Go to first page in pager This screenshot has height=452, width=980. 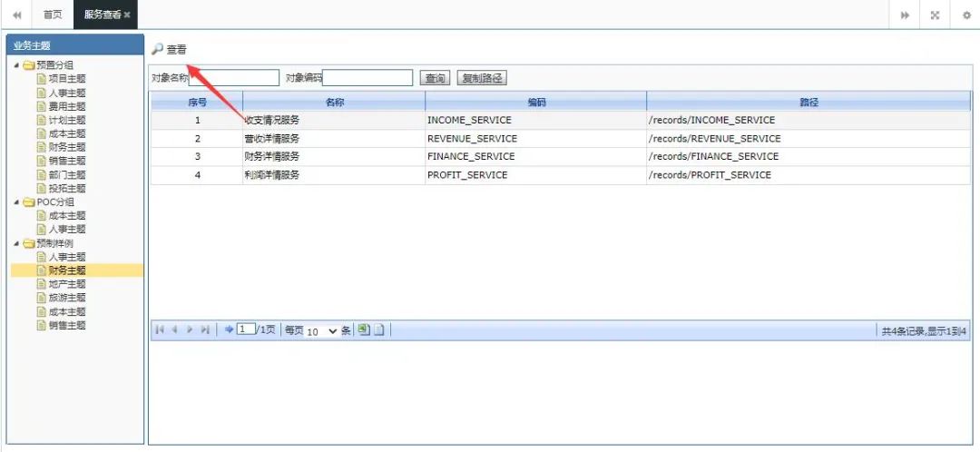[x=160, y=330]
